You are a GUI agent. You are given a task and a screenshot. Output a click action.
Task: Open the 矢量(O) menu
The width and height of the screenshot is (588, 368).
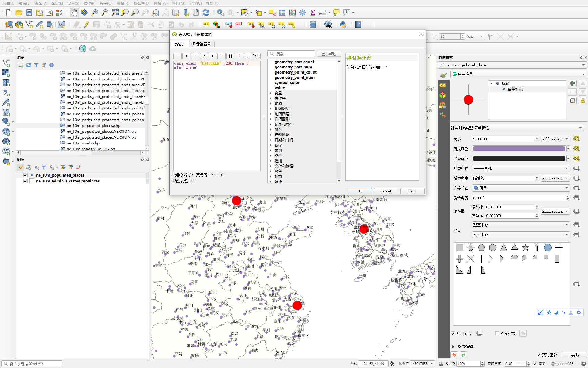tap(106, 3)
